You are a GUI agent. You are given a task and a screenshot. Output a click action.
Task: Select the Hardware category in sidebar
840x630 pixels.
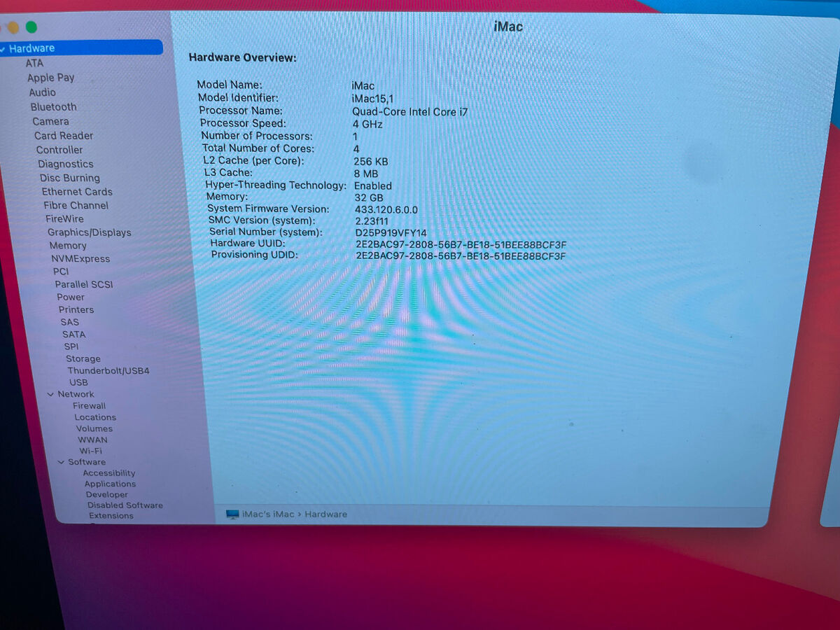point(80,48)
